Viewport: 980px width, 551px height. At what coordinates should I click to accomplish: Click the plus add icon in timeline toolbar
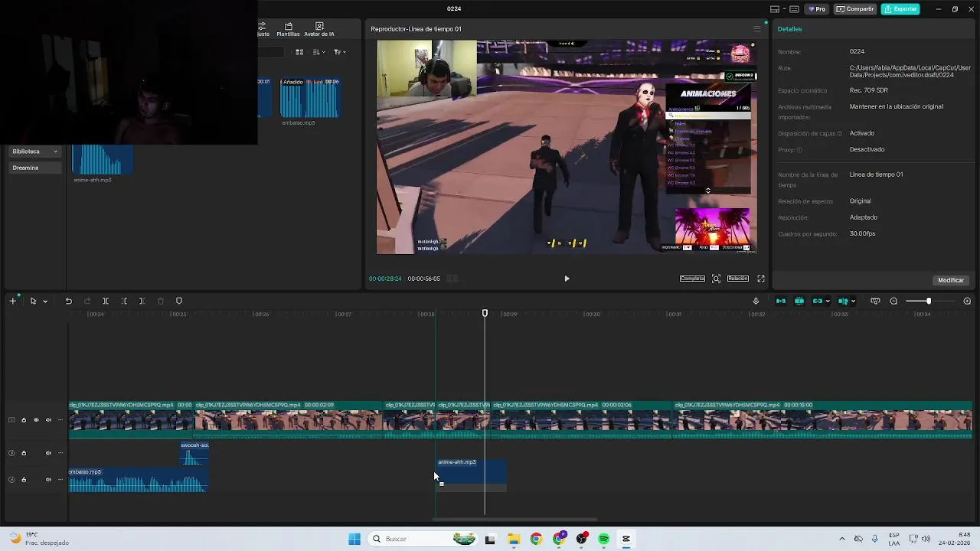pos(12,301)
